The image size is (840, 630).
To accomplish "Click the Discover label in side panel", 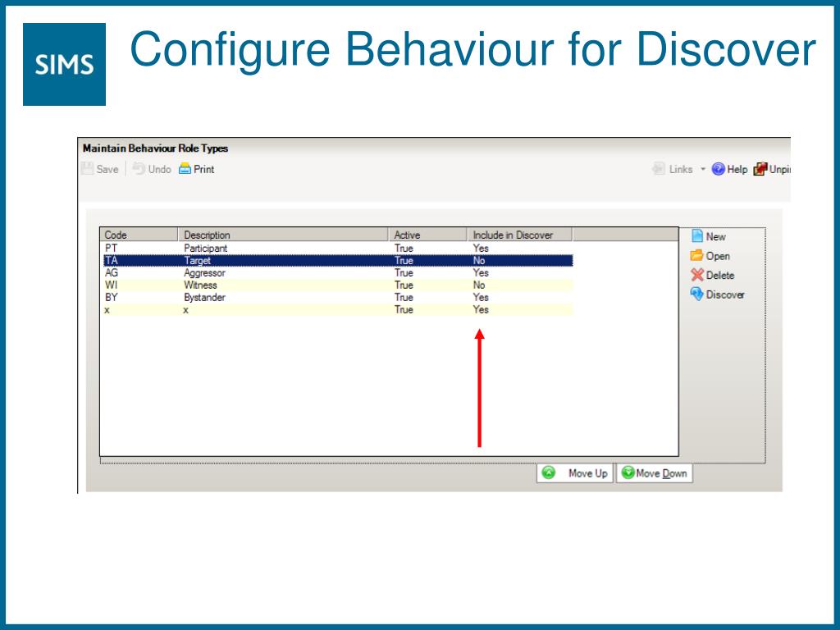I will (x=725, y=294).
